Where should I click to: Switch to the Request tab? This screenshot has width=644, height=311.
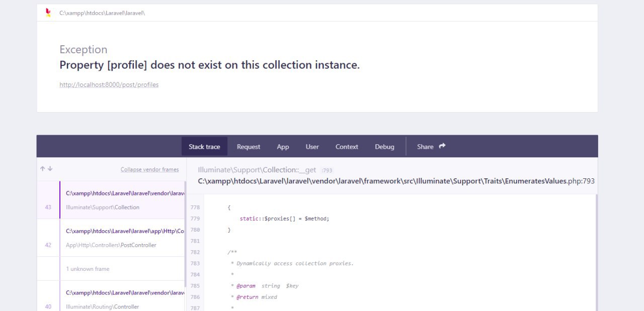(x=249, y=147)
